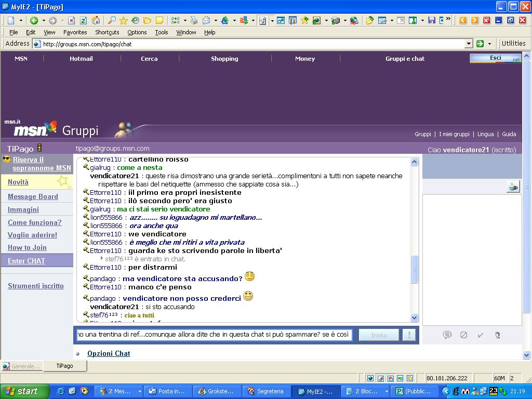Open the Back button history dropdown
The image size is (532, 399).
pos(44,21)
